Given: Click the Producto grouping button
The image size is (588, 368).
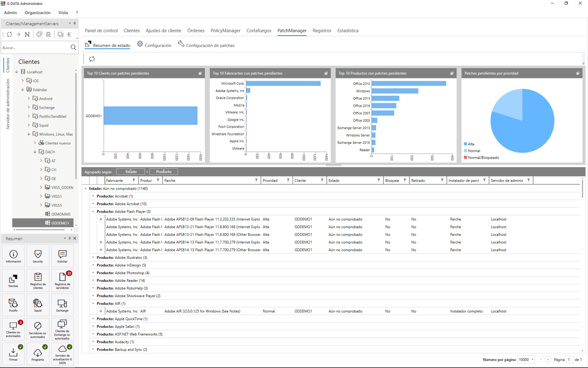Looking at the screenshot, I should (163, 172).
